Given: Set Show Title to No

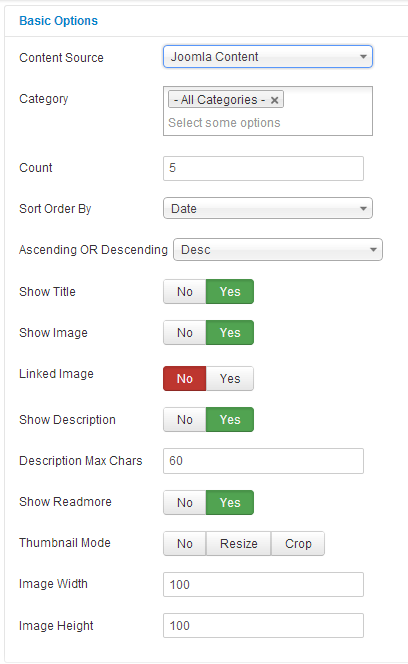Looking at the screenshot, I should click(x=185, y=292).
